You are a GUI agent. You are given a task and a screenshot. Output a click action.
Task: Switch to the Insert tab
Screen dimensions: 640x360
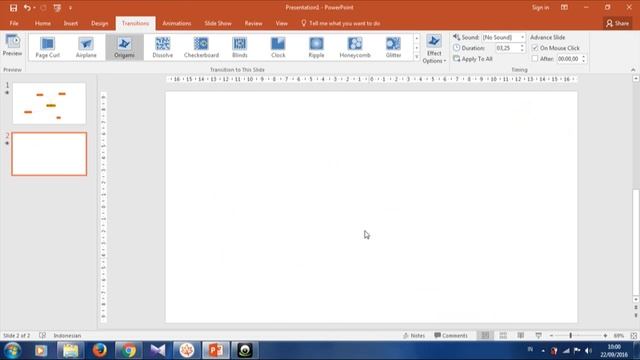tap(71, 23)
